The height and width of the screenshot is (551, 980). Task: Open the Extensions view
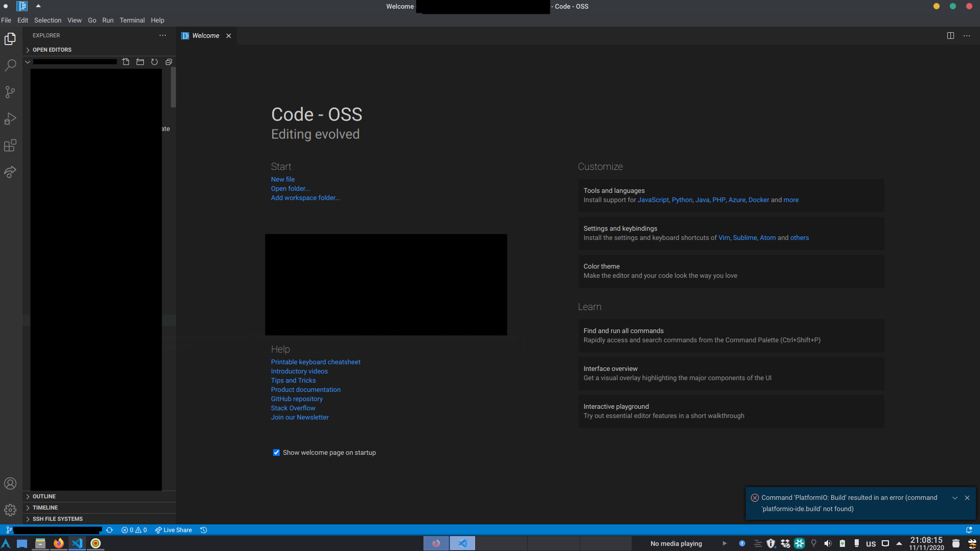tap(10, 145)
